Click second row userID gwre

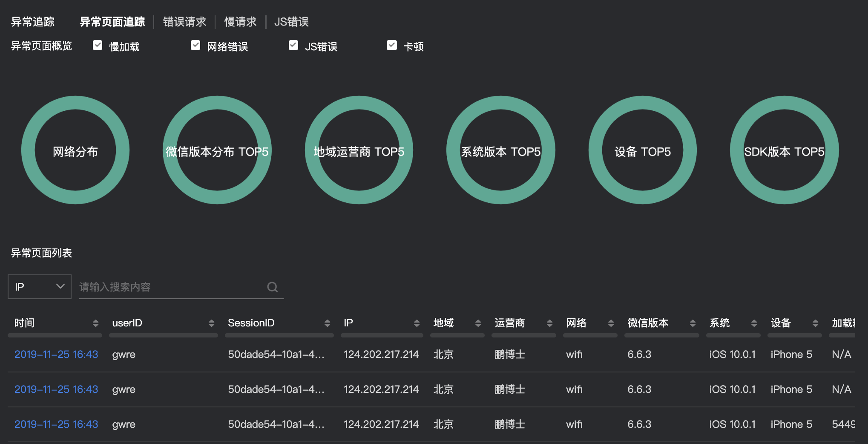124,389
